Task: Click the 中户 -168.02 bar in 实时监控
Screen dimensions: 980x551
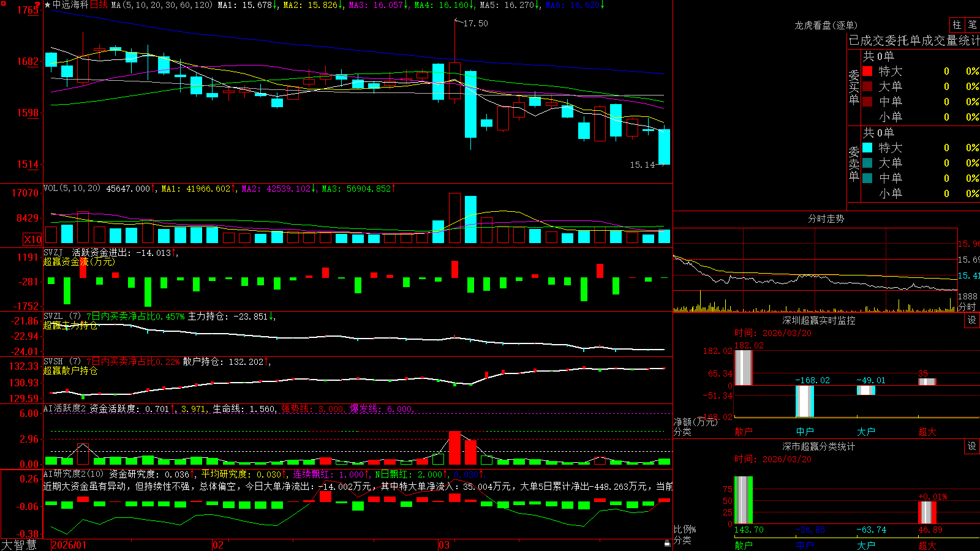Action: click(x=804, y=401)
